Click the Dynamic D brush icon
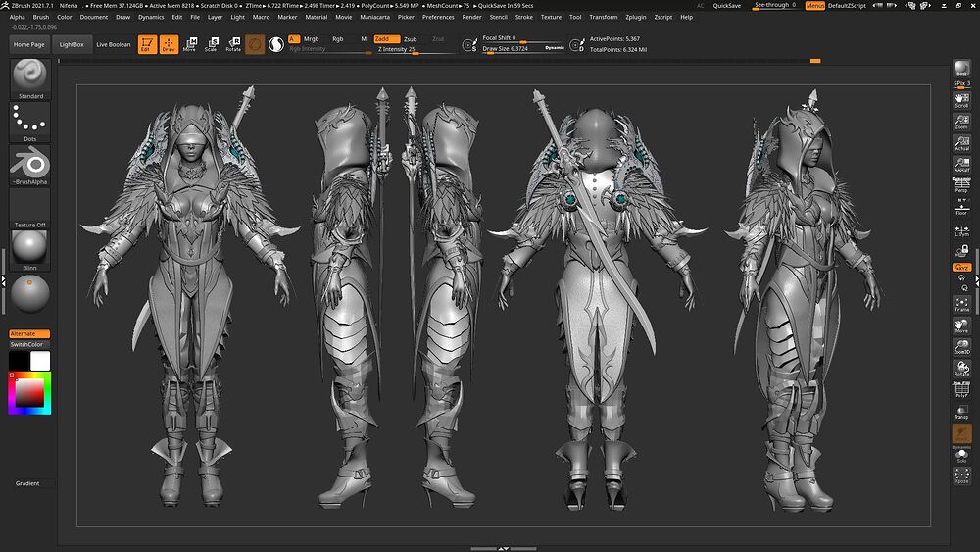 coord(577,45)
